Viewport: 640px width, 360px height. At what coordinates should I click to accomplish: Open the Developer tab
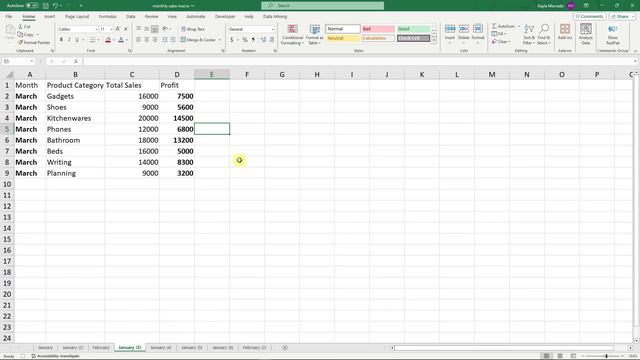point(225,17)
